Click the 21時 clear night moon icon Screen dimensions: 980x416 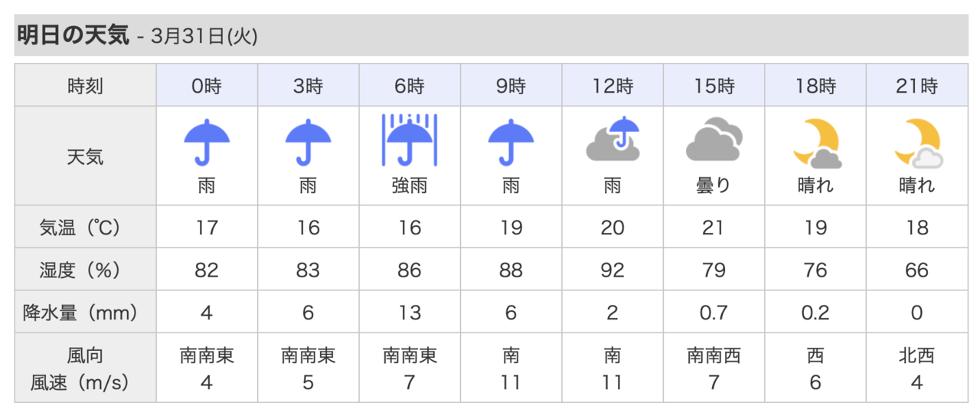pyautogui.click(x=917, y=144)
